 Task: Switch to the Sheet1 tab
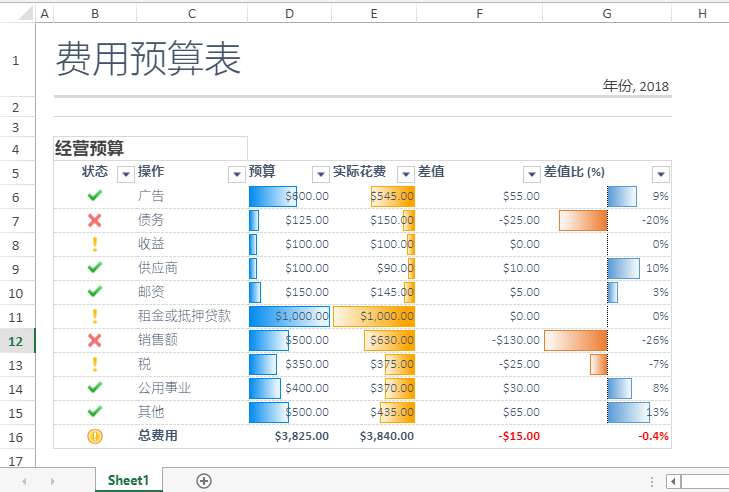[x=129, y=480]
